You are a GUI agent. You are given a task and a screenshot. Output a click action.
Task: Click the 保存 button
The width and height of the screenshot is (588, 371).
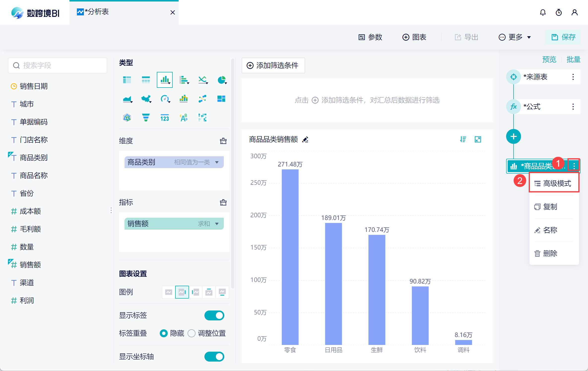pyautogui.click(x=563, y=37)
